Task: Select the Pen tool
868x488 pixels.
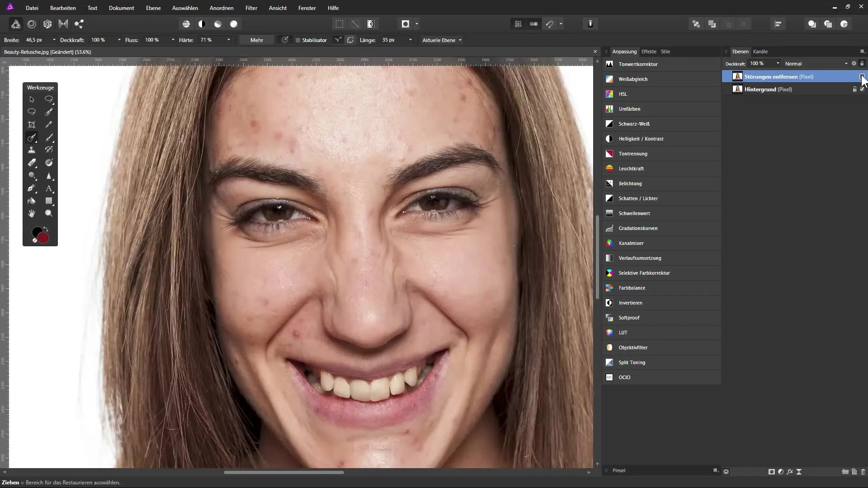Action: pyautogui.click(x=32, y=188)
